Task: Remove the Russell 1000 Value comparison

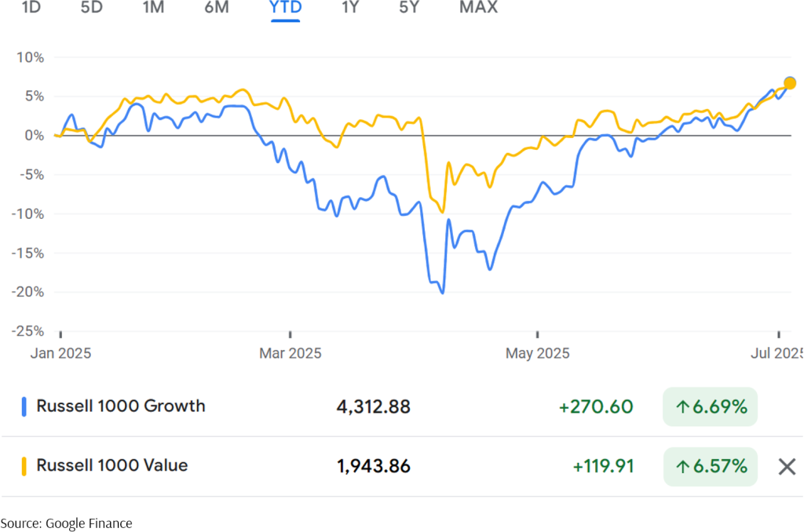Action: coord(787,467)
